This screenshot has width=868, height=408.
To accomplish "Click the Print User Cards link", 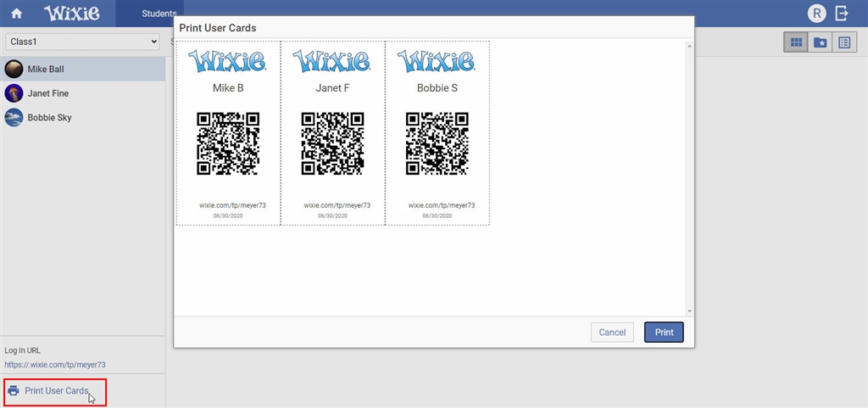I will [57, 391].
